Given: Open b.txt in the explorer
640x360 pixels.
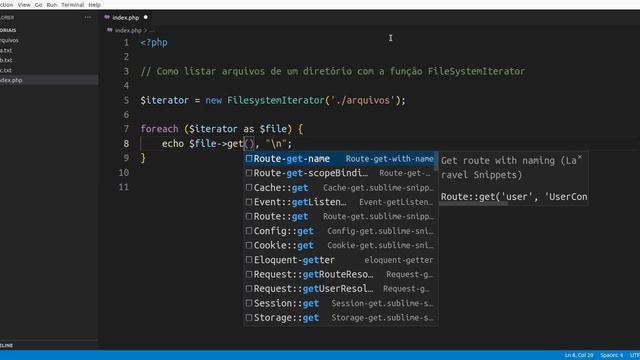Looking at the screenshot, I should click(6, 60).
